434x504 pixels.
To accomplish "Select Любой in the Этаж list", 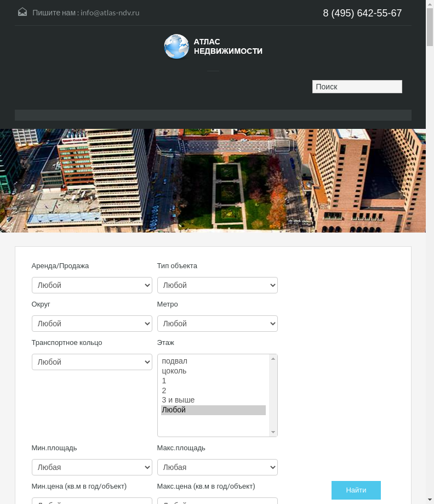I will coord(213,410).
